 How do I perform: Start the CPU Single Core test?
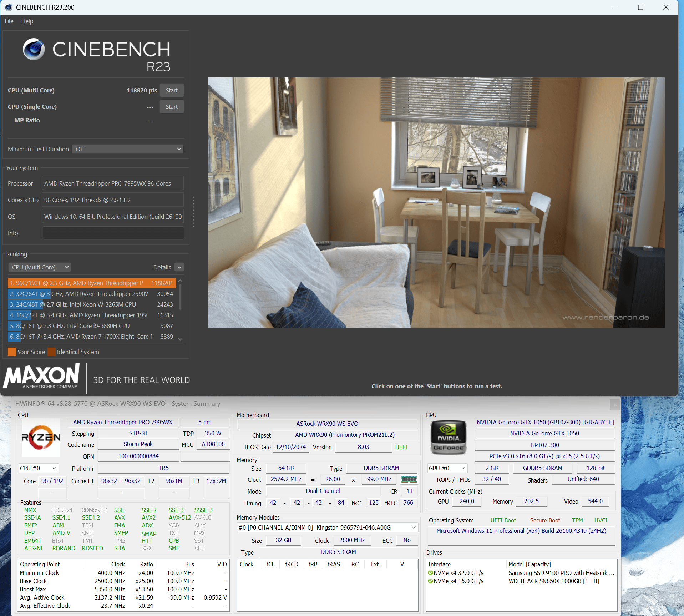[172, 107]
